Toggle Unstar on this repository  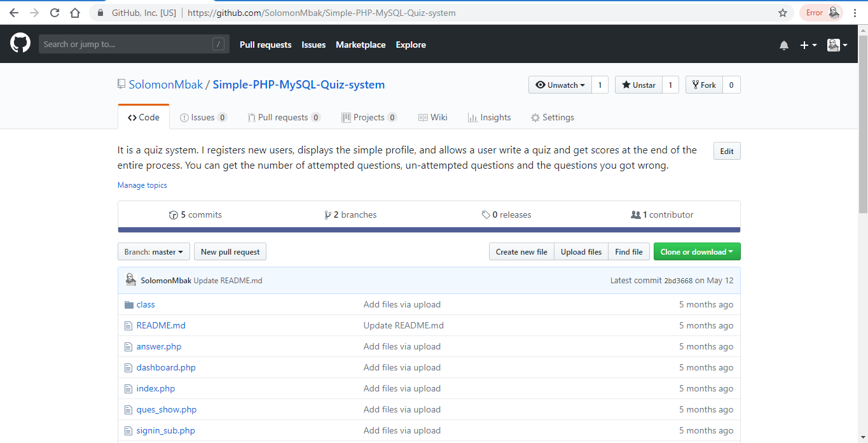pos(638,85)
